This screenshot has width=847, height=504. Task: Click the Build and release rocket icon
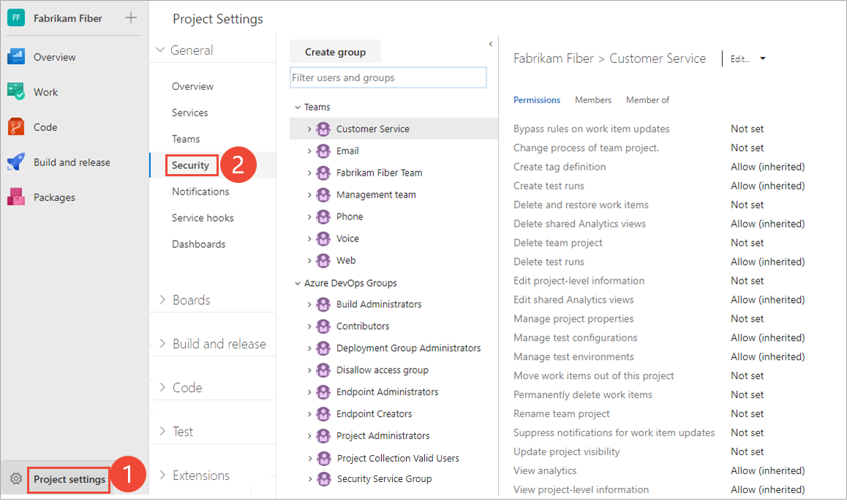[16, 162]
